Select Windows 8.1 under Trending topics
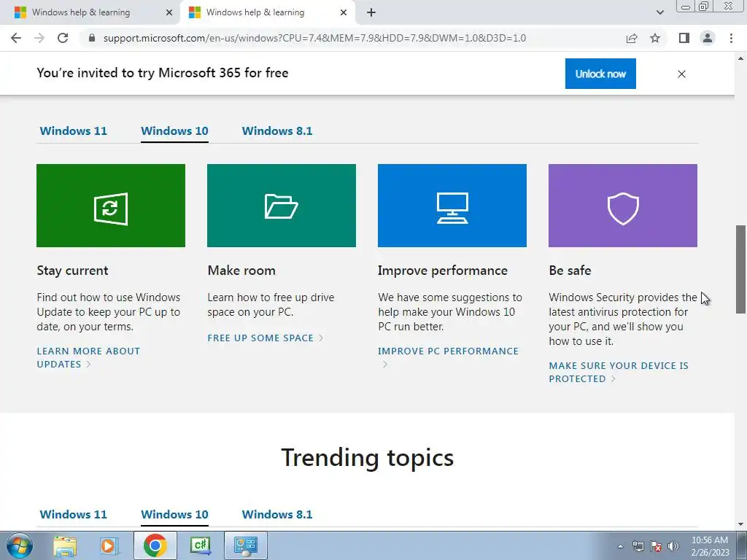 click(x=277, y=515)
